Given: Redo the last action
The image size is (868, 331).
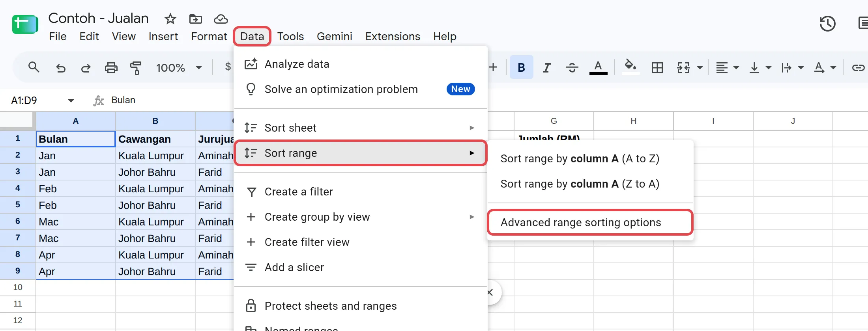Looking at the screenshot, I should (x=86, y=68).
